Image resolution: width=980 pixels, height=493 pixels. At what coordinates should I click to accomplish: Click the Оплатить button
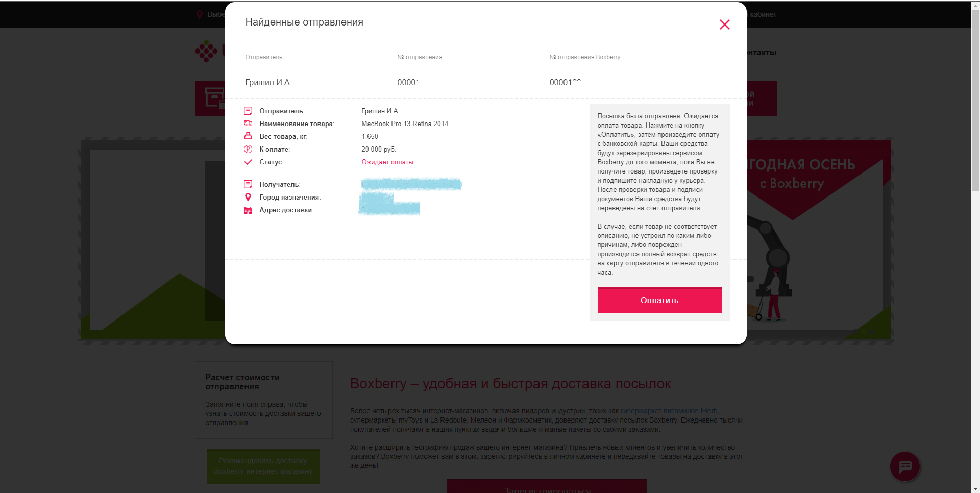click(x=659, y=300)
